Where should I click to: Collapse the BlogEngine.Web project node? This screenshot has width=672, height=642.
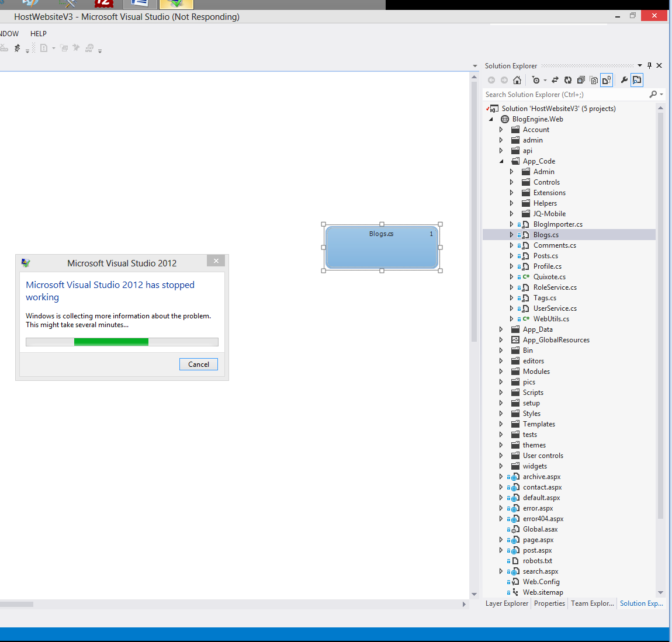pos(491,119)
